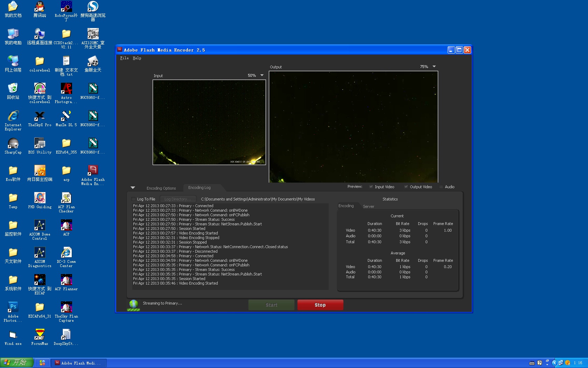This screenshot has width=588, height=368.
Task: Click the Output video preview
Action: (x=353, y=127)
